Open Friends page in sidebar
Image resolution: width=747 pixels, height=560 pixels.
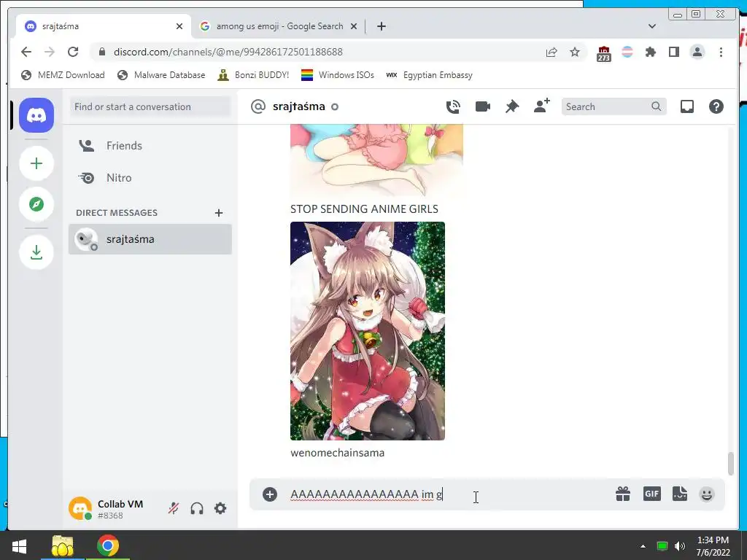[150, 146]
